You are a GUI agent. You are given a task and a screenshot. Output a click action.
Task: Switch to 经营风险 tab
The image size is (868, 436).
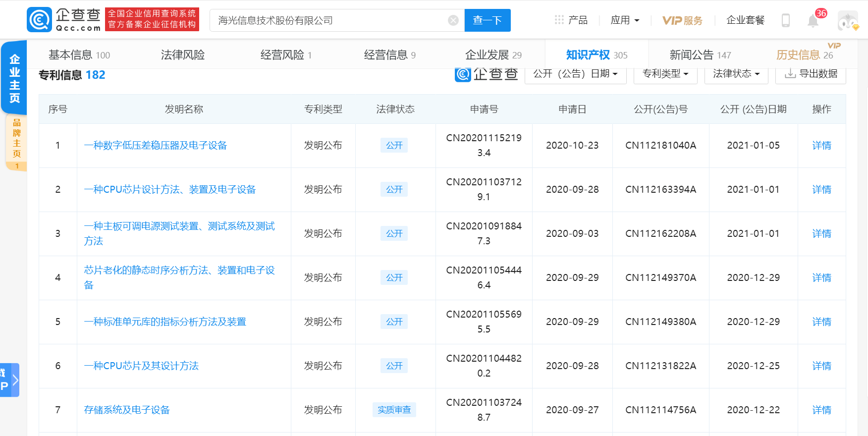tap(286, 55)
